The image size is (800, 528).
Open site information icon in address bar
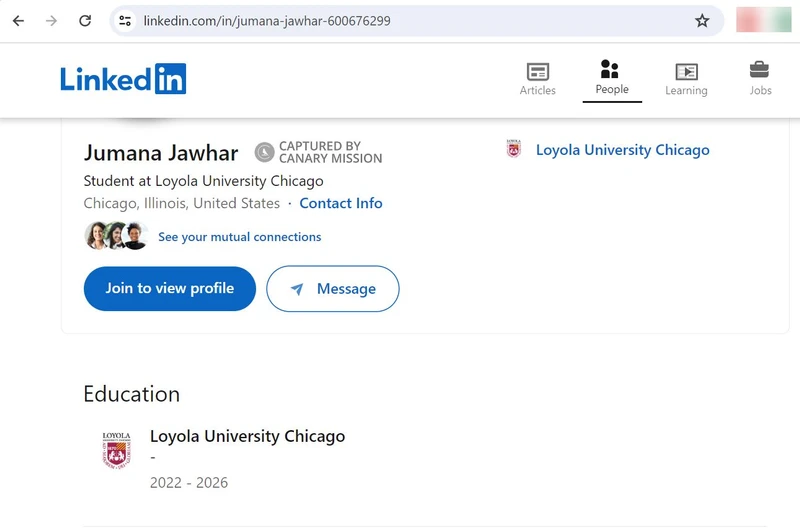(125, 21)
